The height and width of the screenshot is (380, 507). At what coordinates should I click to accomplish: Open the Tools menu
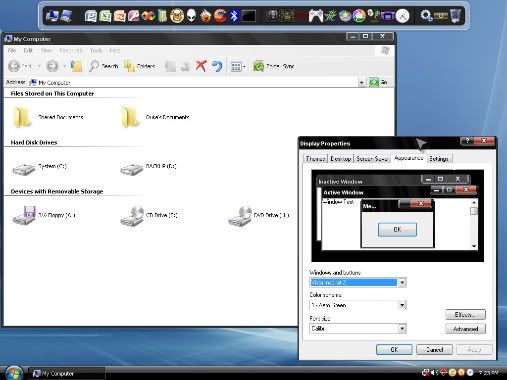point(96,50)
